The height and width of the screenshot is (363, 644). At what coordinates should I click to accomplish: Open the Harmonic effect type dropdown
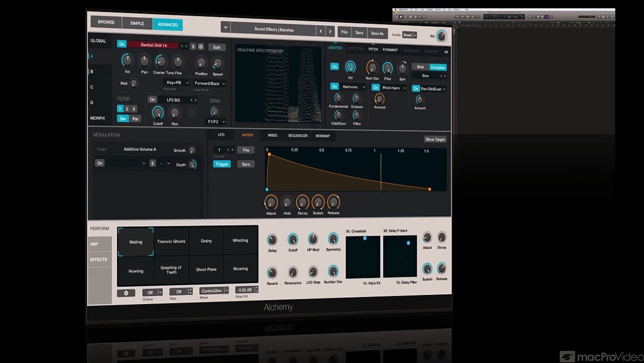click(353, 87)
